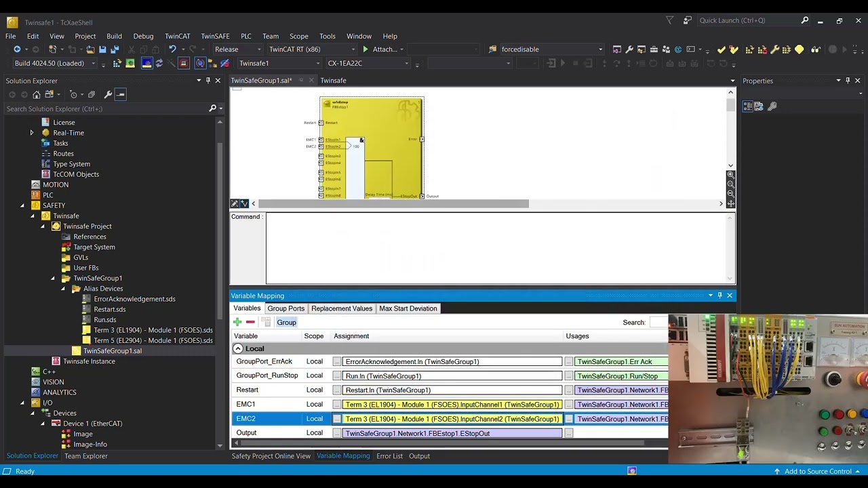This screenshot has width=868, height=488.
Task: Switch to the Max Start Deviation tab
Action: coord(408,308)
